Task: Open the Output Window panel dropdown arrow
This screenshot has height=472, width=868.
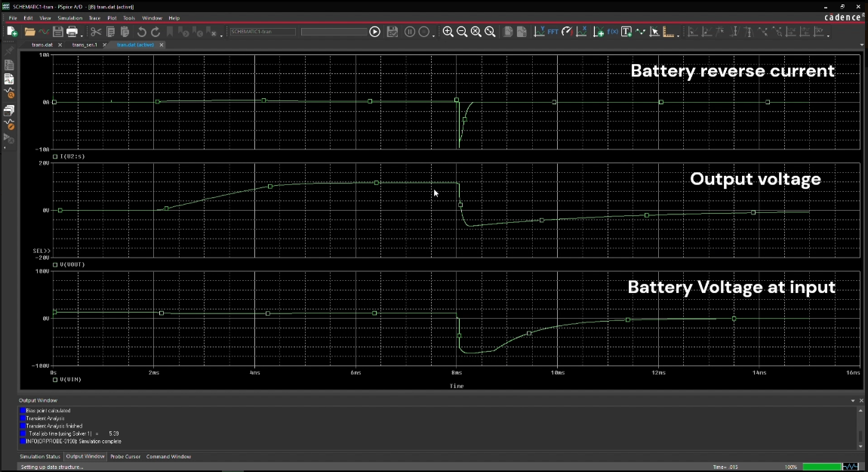Action: [x=853, y=400]
